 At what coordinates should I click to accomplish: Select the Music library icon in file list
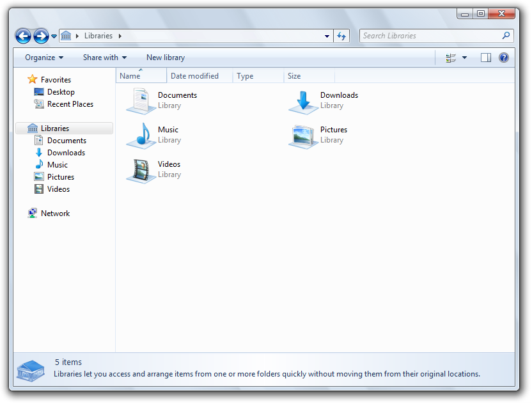pyautogui.click(x=141, y=135)
